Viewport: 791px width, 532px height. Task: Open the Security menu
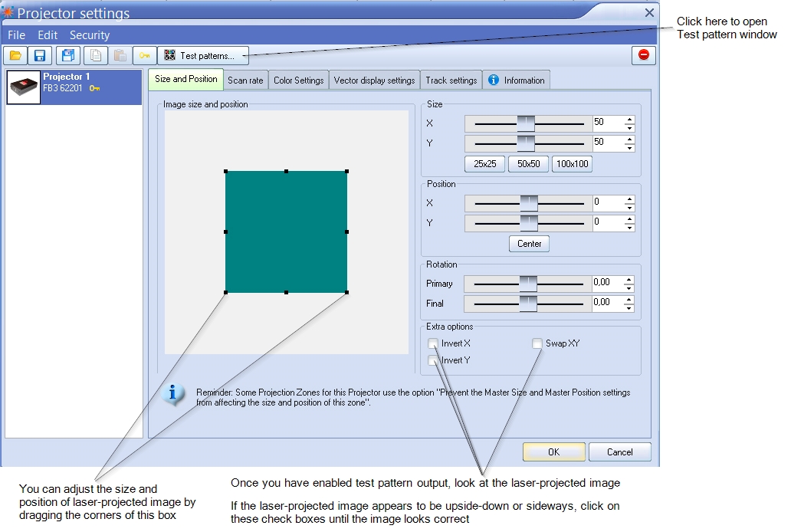89,35
